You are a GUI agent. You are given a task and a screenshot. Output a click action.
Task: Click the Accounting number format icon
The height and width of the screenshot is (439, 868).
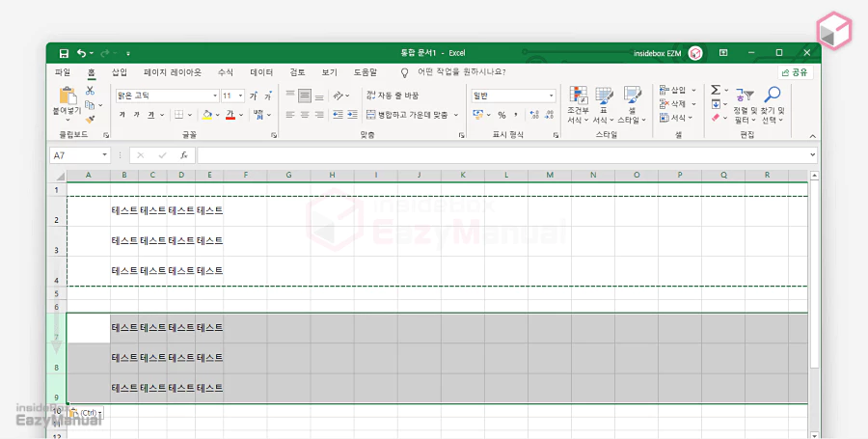point(478,115)
